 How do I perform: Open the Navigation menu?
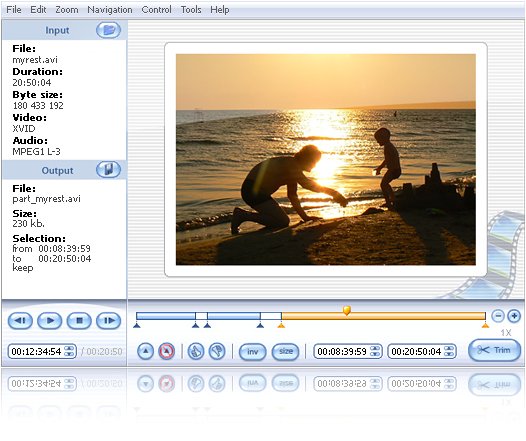pos(110,10)
